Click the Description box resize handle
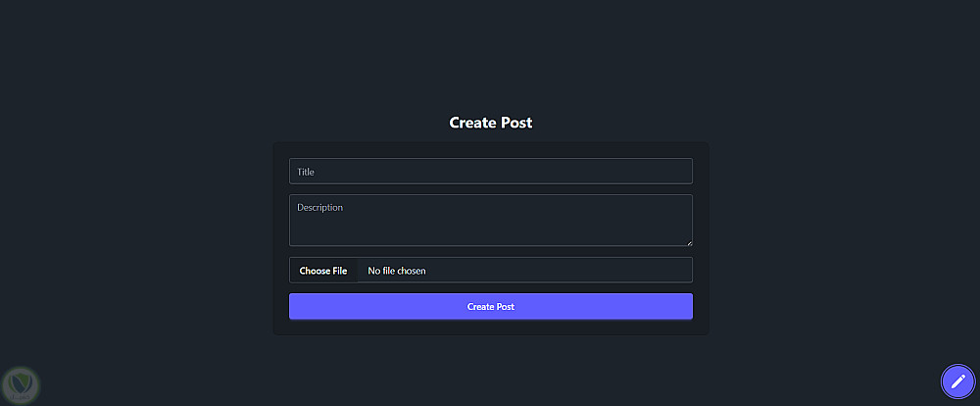Viewport: 980px width, 406px height. click(x=688, y=241)
